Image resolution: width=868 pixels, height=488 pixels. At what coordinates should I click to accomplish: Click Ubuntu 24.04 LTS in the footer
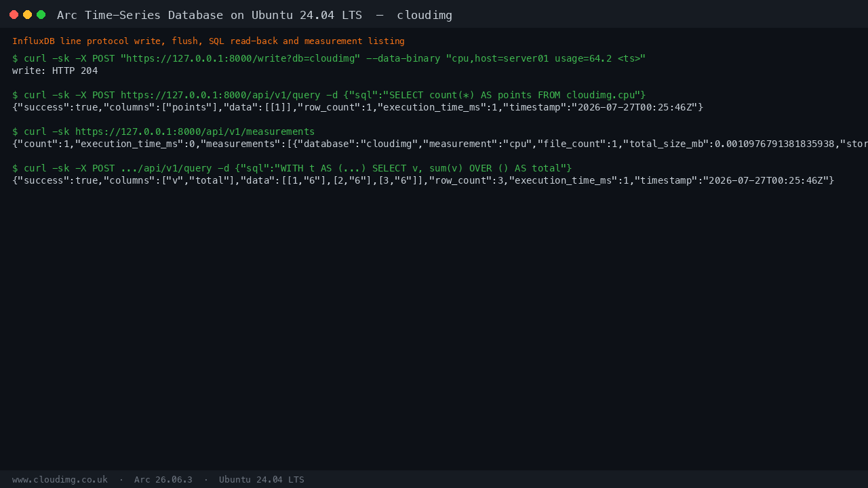pyautogui.click(x=262, y=479)
